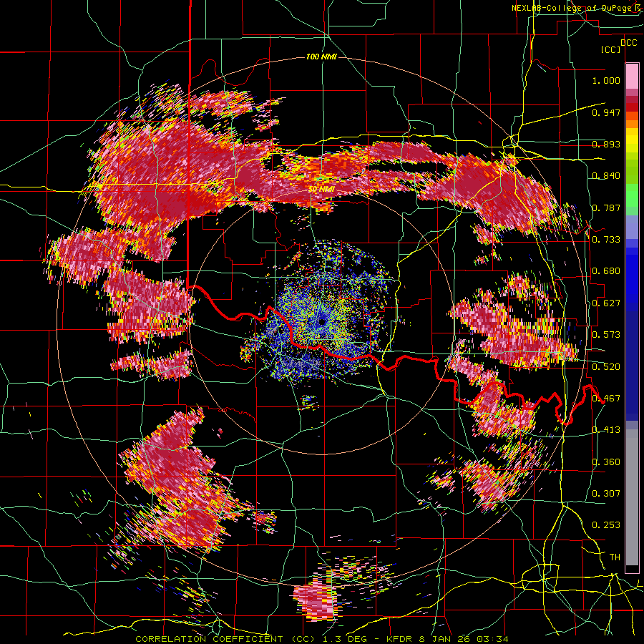The image size is (644, 644).
Task: Pick the gray segment of the color bar
Action: coord(632,497)
